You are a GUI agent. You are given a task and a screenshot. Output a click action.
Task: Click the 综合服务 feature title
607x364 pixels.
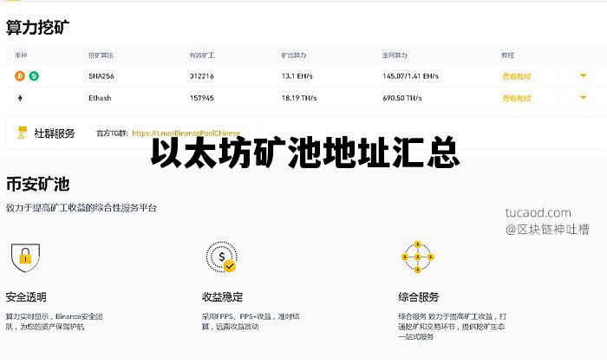419,297
